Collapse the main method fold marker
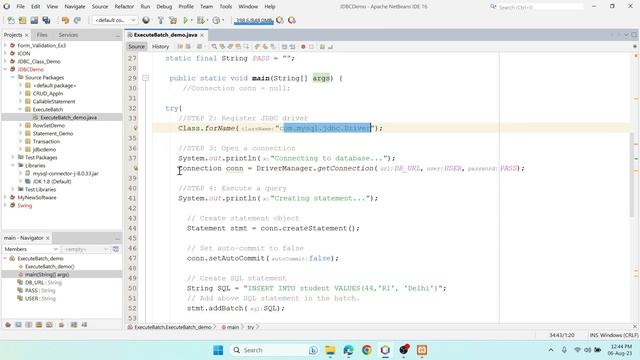640x360 pixels. 146,78
